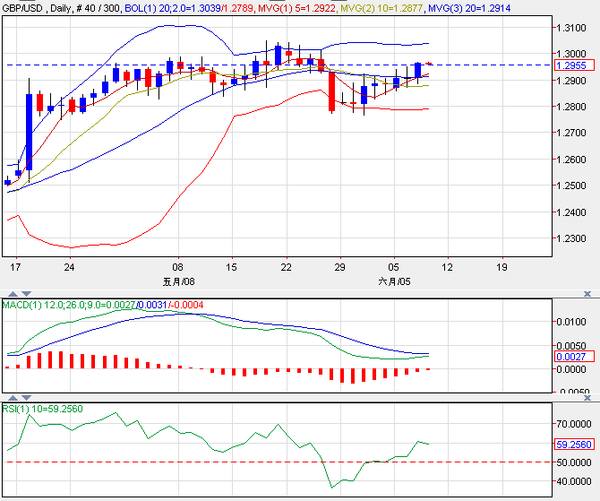This screenshot has height=501, width=600.
Task: Click the 0.0100 level on MACD axis
Action: [x=574, y=322]
